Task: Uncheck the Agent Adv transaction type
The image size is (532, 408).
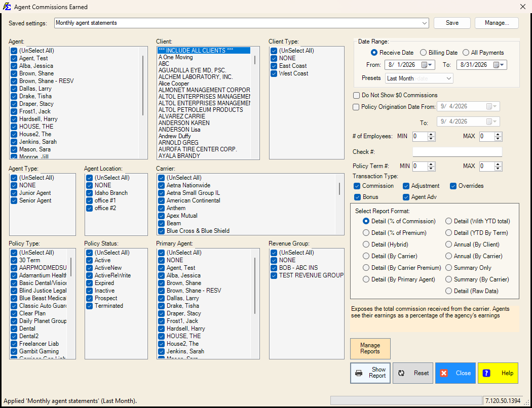Action: (x=406, y=197)
